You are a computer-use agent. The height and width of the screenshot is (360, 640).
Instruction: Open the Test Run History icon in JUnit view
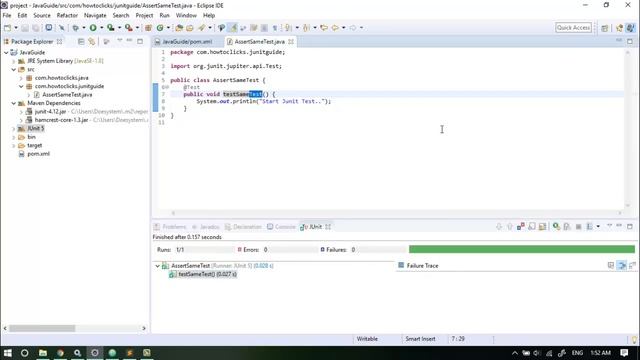(x=589, y=227)
